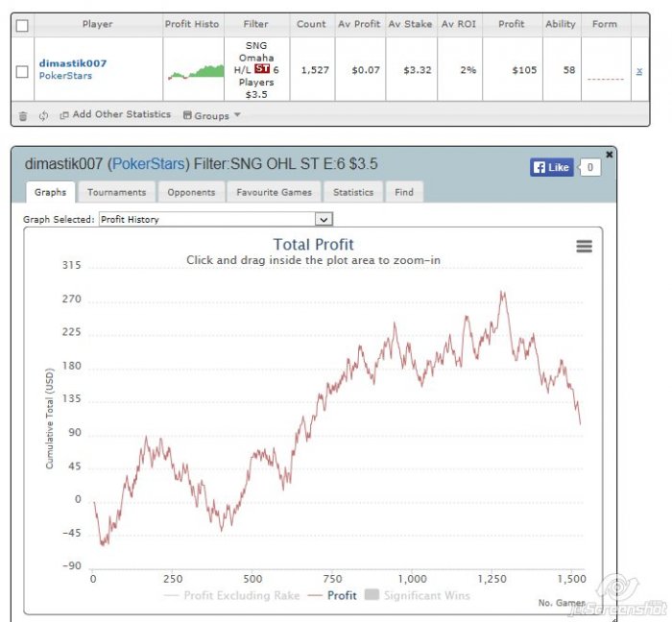Open the Groups dropdown
This screenshot has height=622, width=672.
(x=212, y=115)
